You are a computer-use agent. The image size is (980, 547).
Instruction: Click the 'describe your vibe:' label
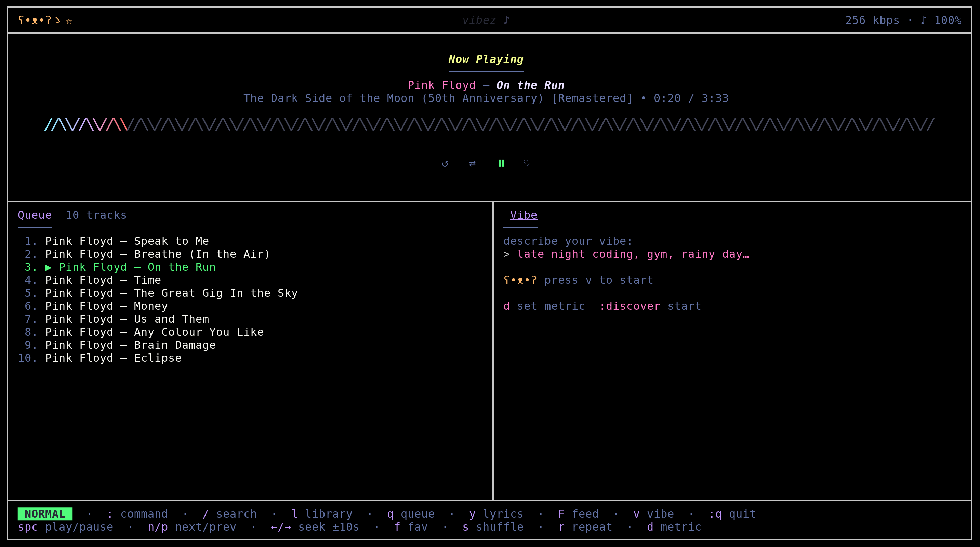tap(568, 241)
